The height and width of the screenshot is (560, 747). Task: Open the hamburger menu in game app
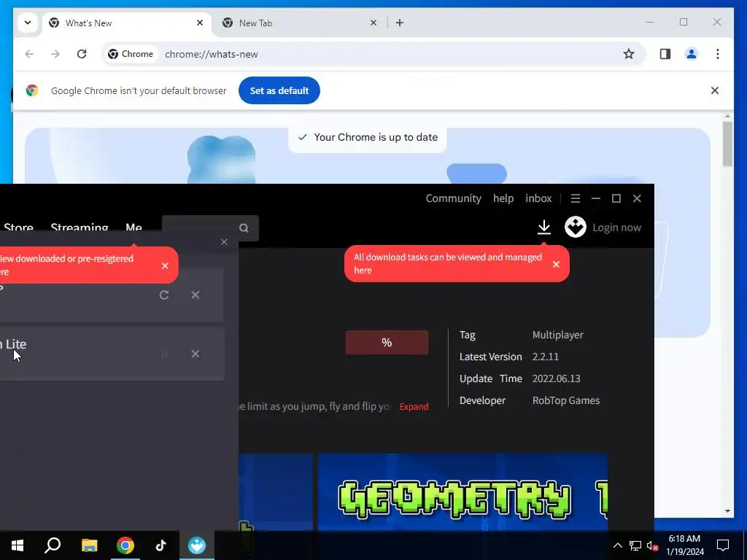pyautogui.click(x=576, y=198)
